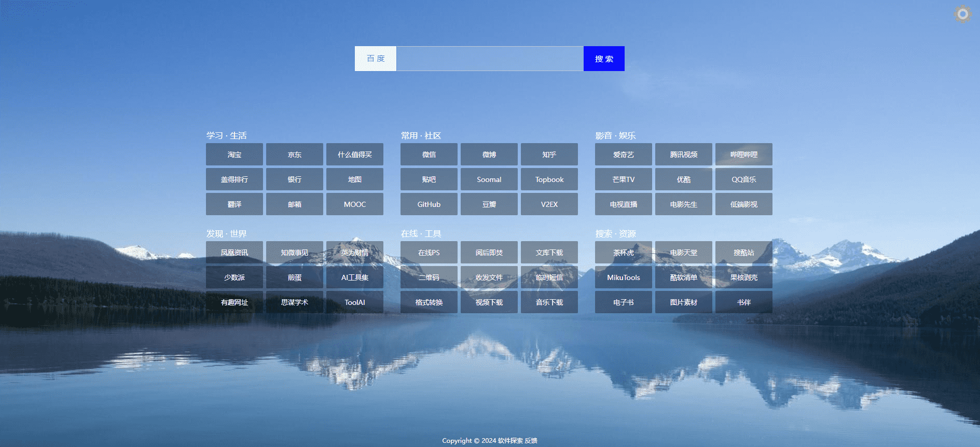Open the 知乎 shortcut tile
Screen dimensions: 980x447
click(x=549, y=155)
